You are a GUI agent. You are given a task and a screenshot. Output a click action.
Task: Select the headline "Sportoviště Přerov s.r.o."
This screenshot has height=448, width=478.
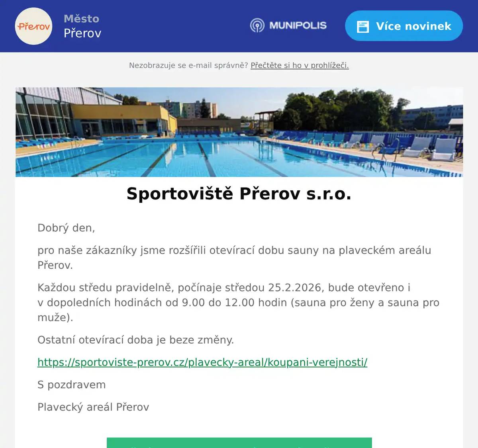(x=239, y=194)
